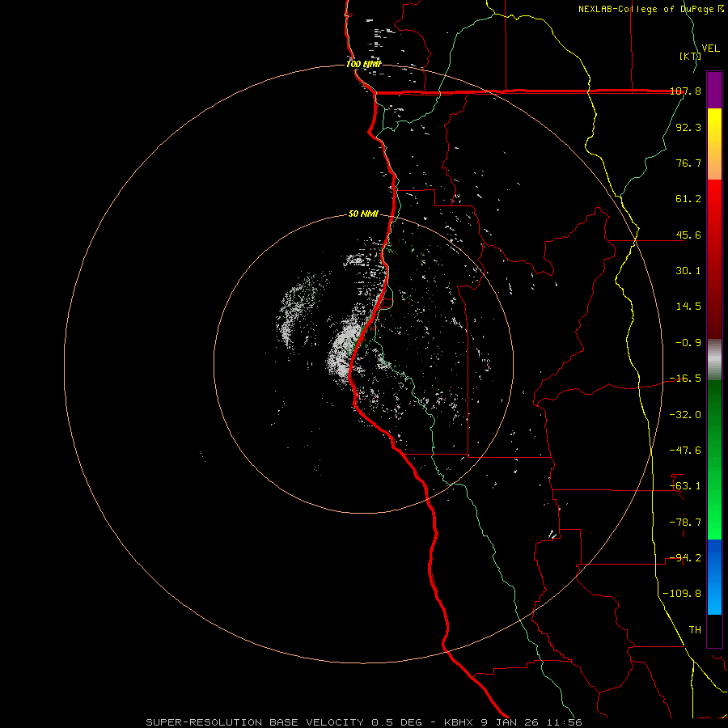The image size is (728, 728).
Task: Click the 61.2 scale value
Action: 688,199
